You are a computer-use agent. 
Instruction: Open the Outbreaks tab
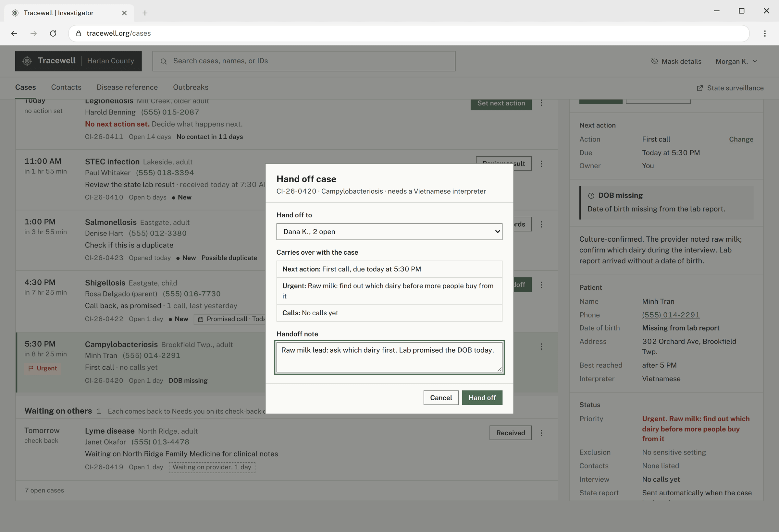tap(191, 87)
